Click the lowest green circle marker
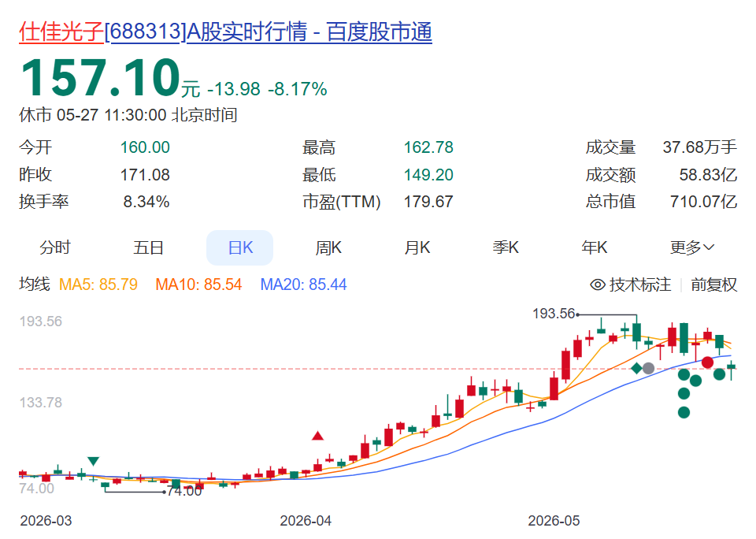Viewport: 756px width, 539px height. click(x=684, y=412)
